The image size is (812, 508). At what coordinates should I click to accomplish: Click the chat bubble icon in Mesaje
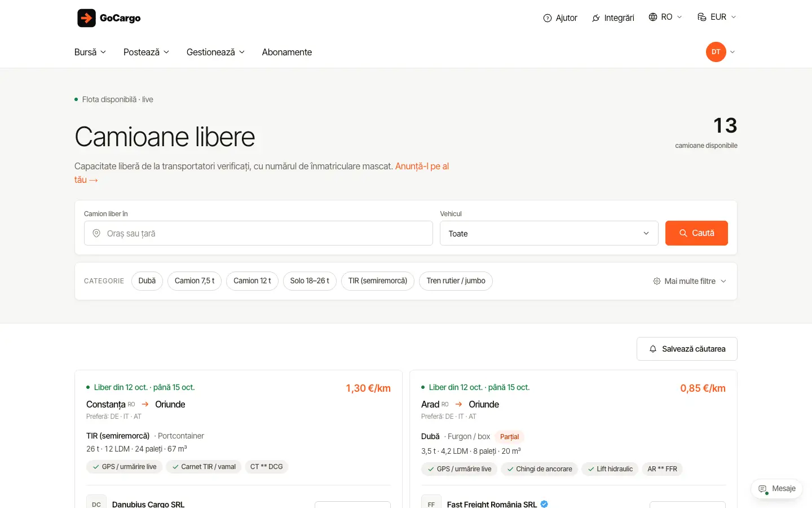click(763, 489)
